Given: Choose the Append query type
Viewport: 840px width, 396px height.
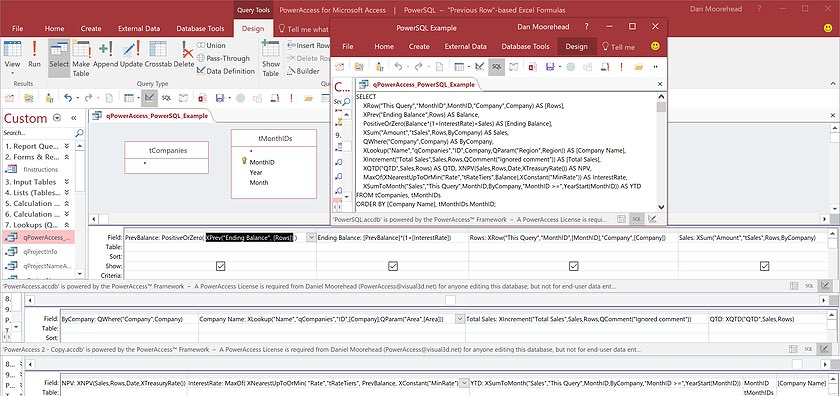Looking at the screenshot, I should [106, 54].
